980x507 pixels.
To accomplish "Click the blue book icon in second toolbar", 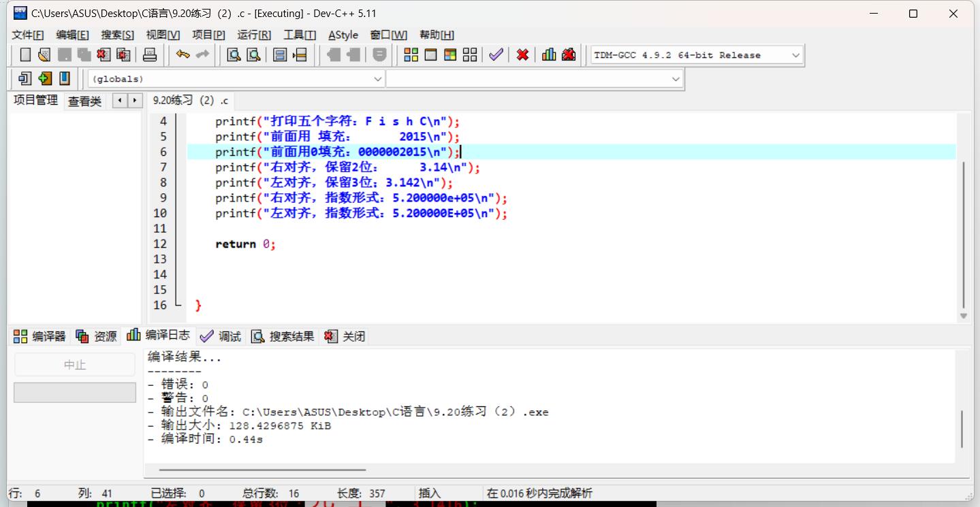I will (x=65, y=78).
